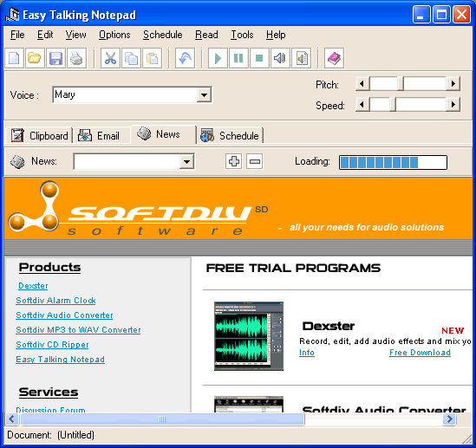Viewport: 476px width, 448px height.
Task: Paste clipboard content with paste icon
Action: 152,58
